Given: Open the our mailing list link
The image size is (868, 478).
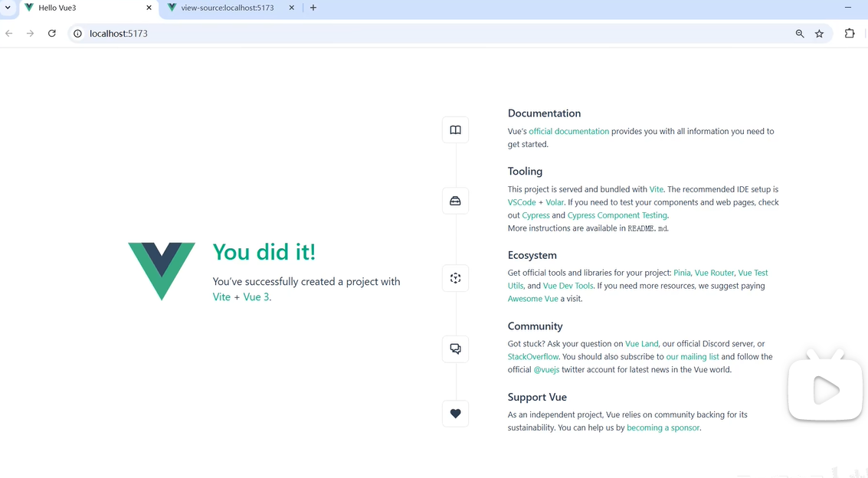Looking at the screenshot, I should [693, 357].
